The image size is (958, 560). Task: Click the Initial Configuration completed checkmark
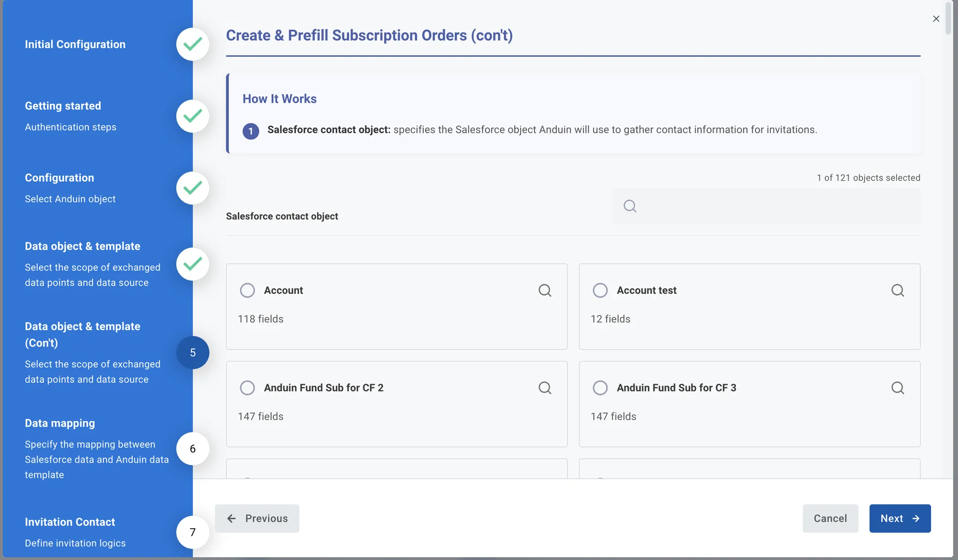click(193, 44)
